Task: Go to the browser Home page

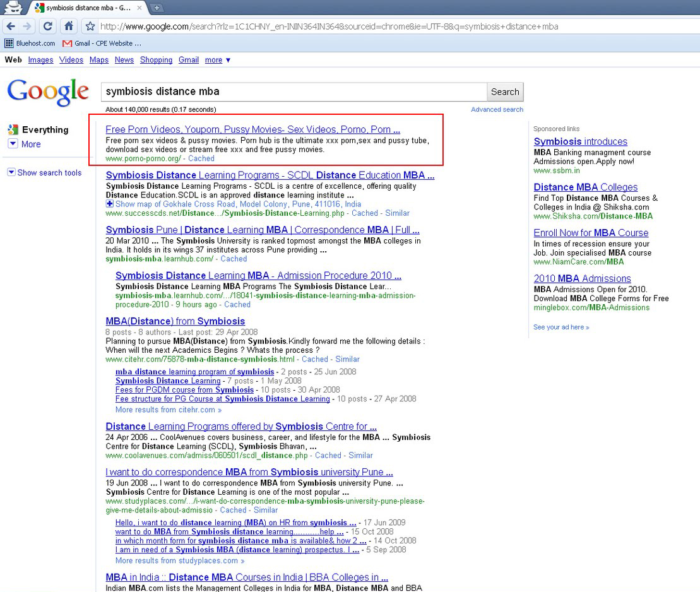Action: 68,27
